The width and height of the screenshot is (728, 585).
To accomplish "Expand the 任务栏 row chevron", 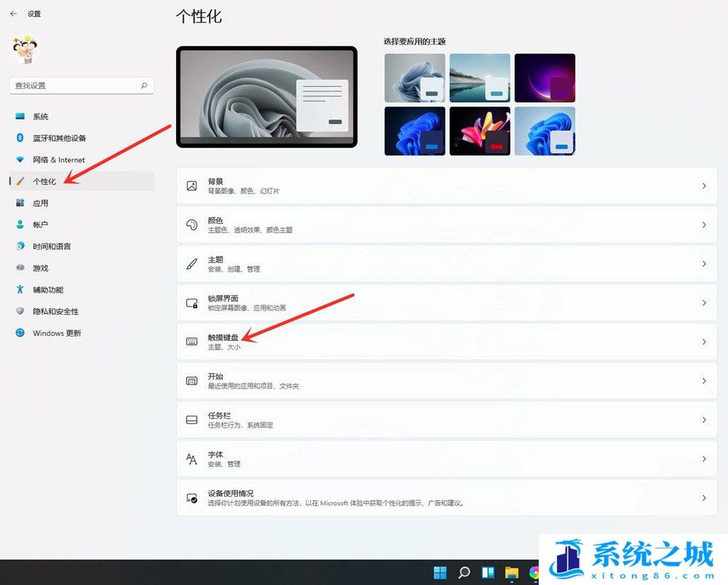I will 704,420.
